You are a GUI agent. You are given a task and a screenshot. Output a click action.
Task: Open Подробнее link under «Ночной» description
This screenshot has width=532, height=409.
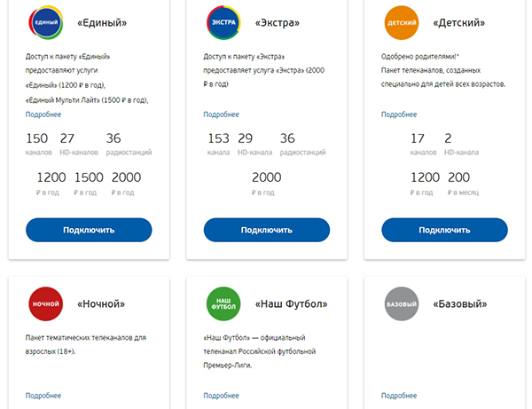pyautogui.click(x=43, y=395)
